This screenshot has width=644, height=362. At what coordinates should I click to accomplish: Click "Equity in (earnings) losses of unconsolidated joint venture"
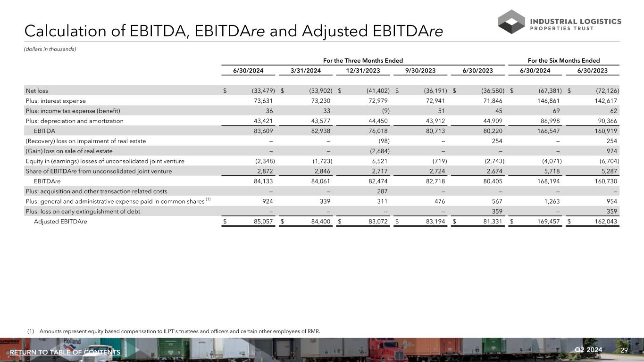[105, 161]
